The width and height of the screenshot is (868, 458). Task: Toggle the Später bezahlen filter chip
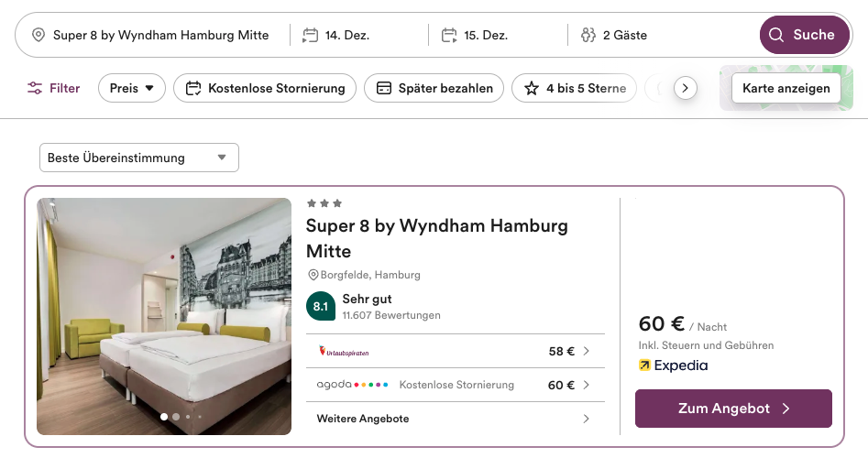[434, 88]
